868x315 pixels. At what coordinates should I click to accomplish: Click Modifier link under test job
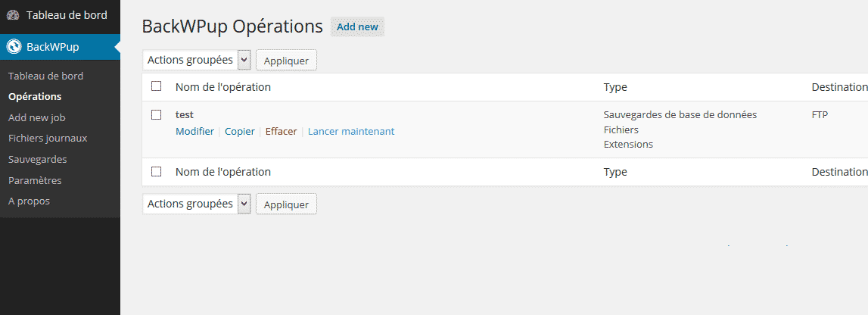[194, 132]
